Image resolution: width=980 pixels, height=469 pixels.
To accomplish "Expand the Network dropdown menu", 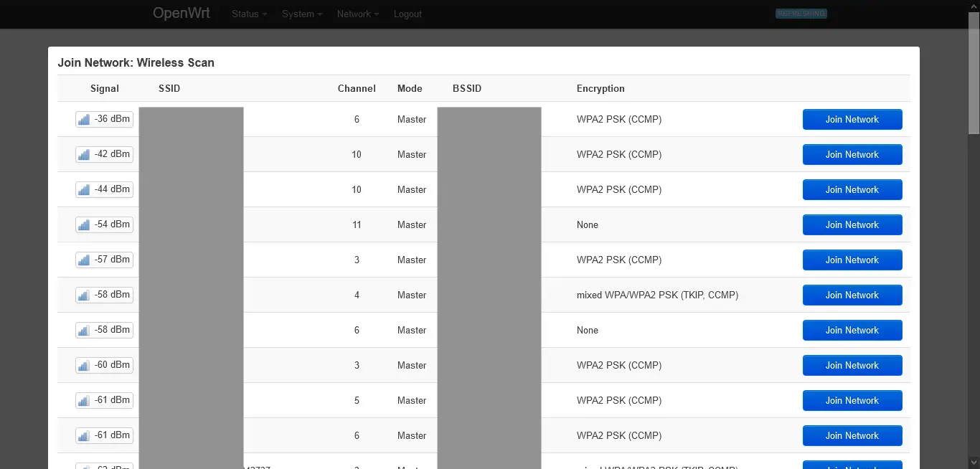I will pos(357,14).
